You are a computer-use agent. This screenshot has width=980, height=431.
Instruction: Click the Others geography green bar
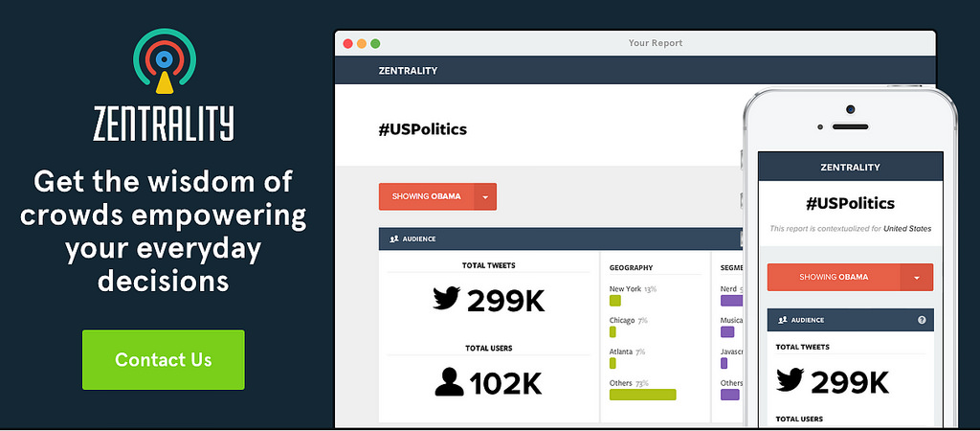(642, 395)
